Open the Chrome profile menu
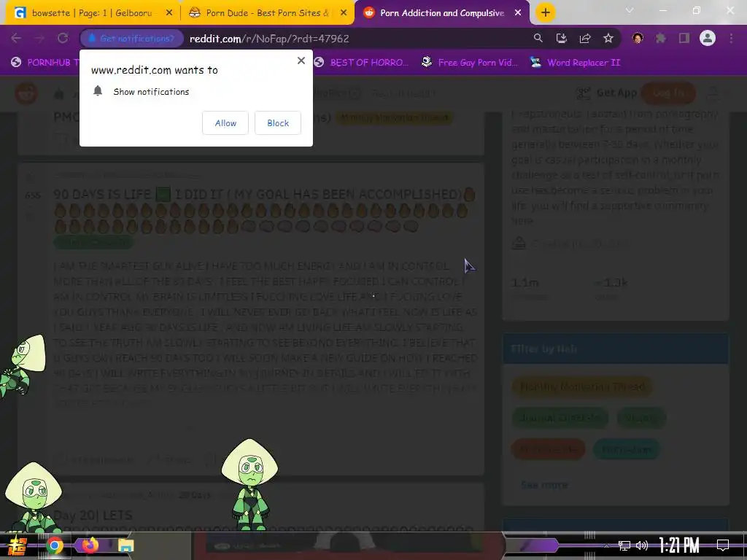 708,38
